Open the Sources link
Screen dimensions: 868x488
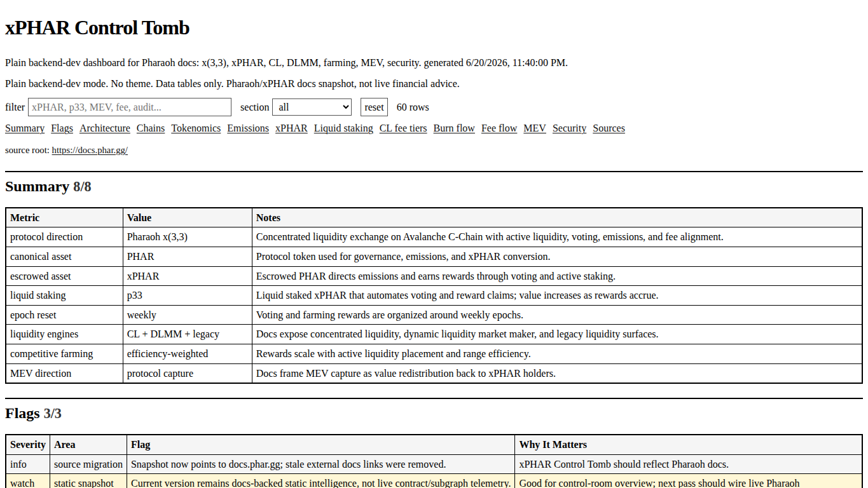click(609, 128)
